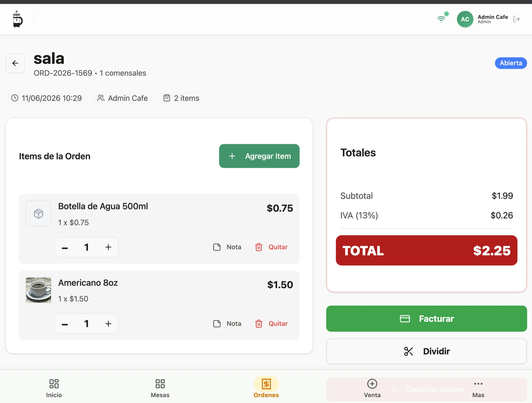This screenshot has height=403, width=532.
Task: Add a Nota to Americano 8oz
Action: coord(227,324)
